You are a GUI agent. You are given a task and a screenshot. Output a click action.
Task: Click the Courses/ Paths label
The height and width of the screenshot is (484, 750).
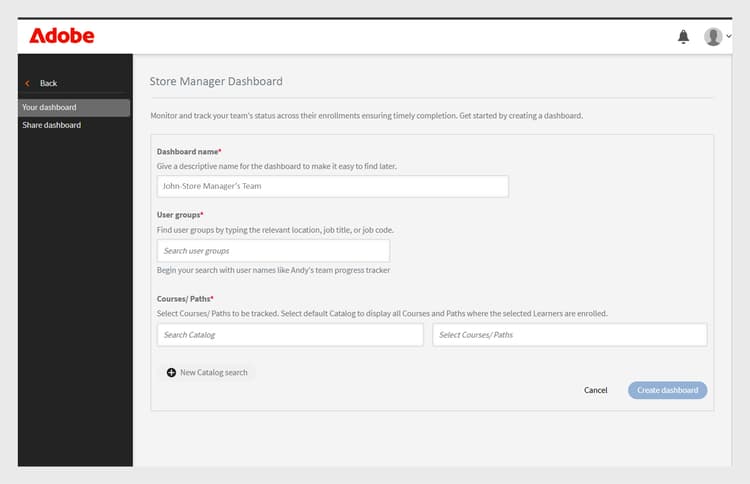185,299
